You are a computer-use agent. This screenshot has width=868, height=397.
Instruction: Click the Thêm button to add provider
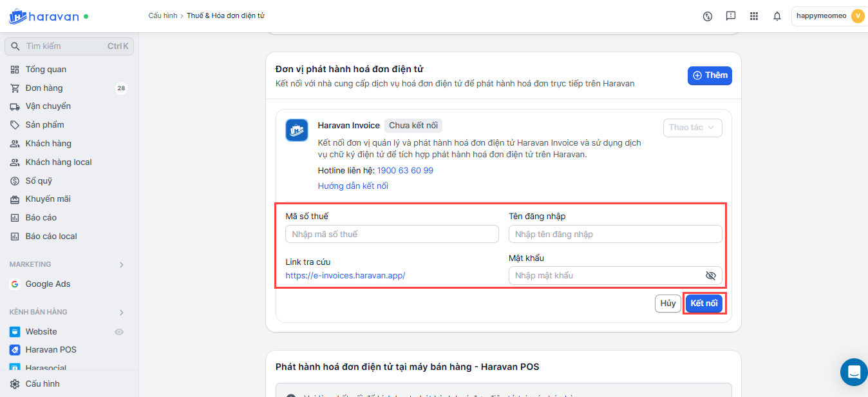pyautogui.click(x=710, y=75)
